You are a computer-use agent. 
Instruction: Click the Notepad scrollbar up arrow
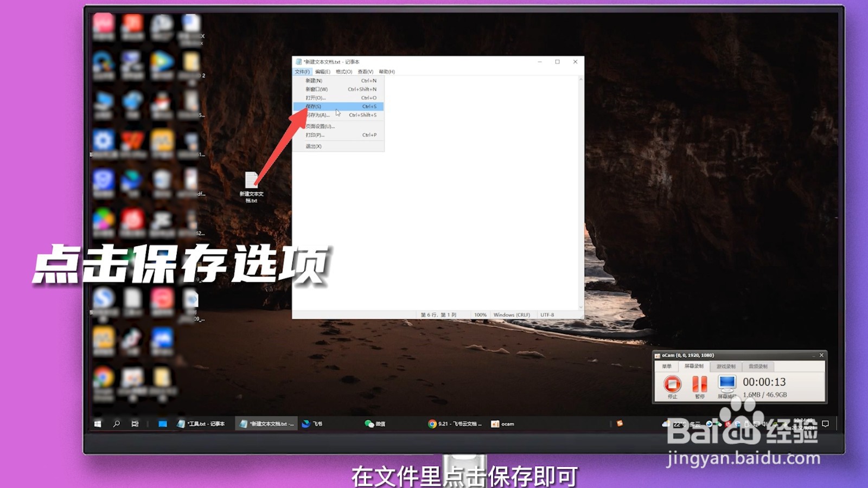point(581,79)
